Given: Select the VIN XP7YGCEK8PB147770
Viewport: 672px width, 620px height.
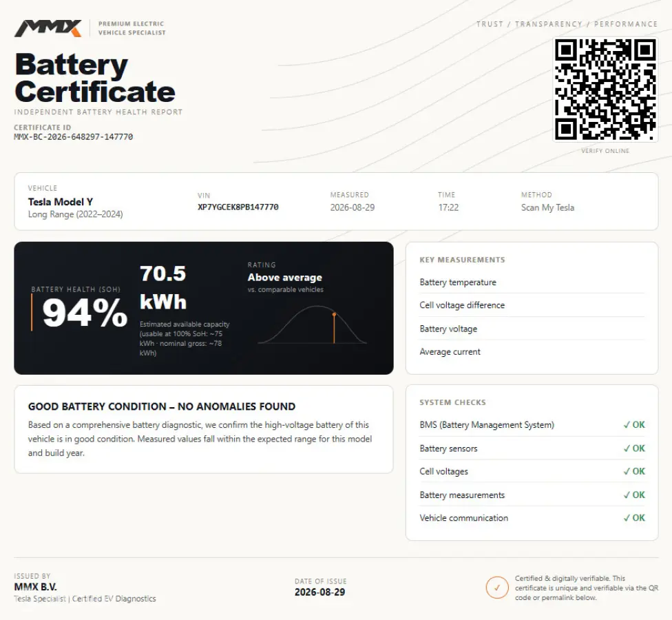Looking at the screenshot, I should coord(238,207).
